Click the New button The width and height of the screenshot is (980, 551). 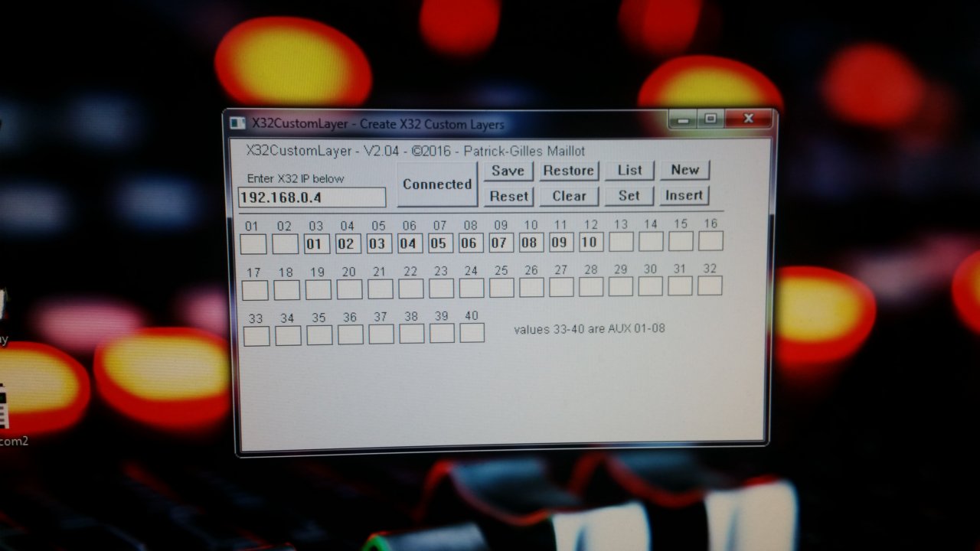pyautogui.click(x=684, y=170)
